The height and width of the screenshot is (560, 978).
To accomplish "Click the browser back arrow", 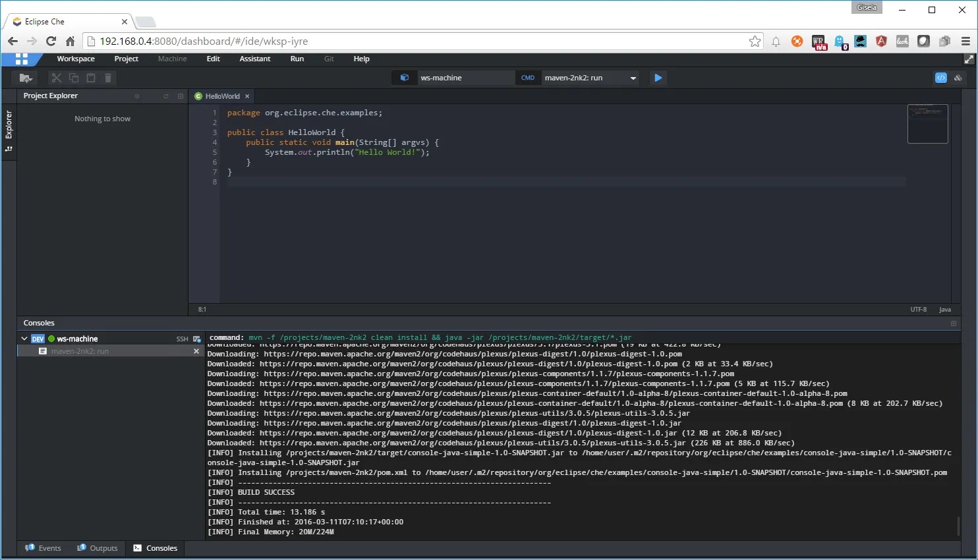I will pos(13,41).
